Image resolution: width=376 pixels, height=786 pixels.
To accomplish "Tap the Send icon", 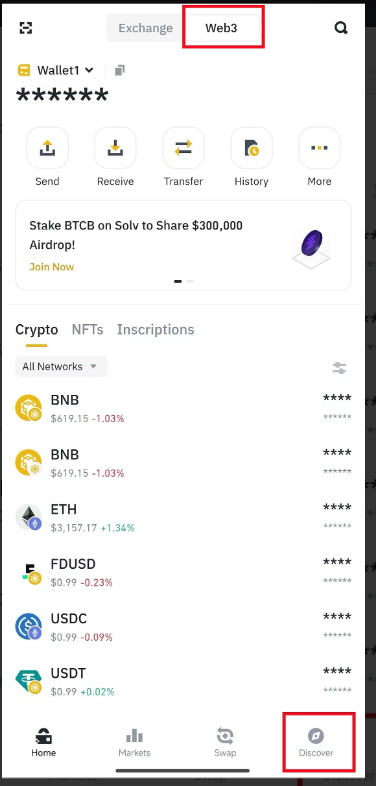I will pos(47,148).
